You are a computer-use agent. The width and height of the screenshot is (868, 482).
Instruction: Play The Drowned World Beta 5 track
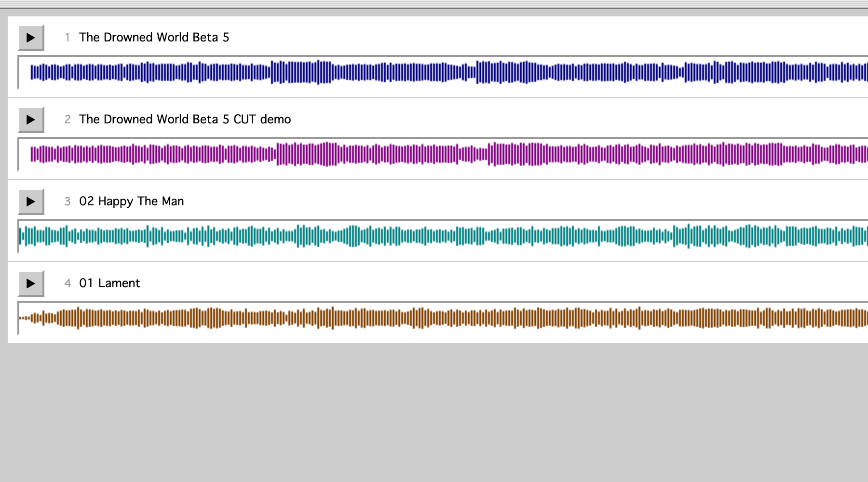pyautogui.click(x=31, y=38)
